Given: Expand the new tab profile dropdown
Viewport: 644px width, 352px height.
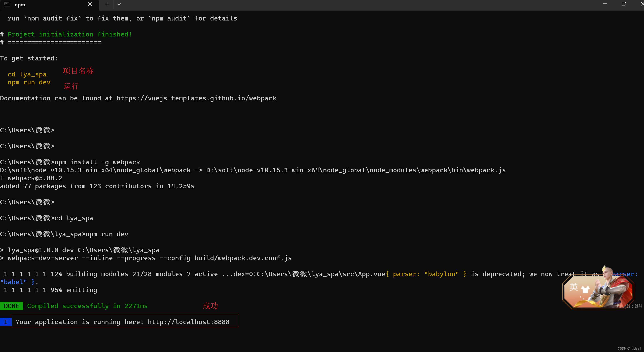Looking at the screenshot, I should coord(119,4).
